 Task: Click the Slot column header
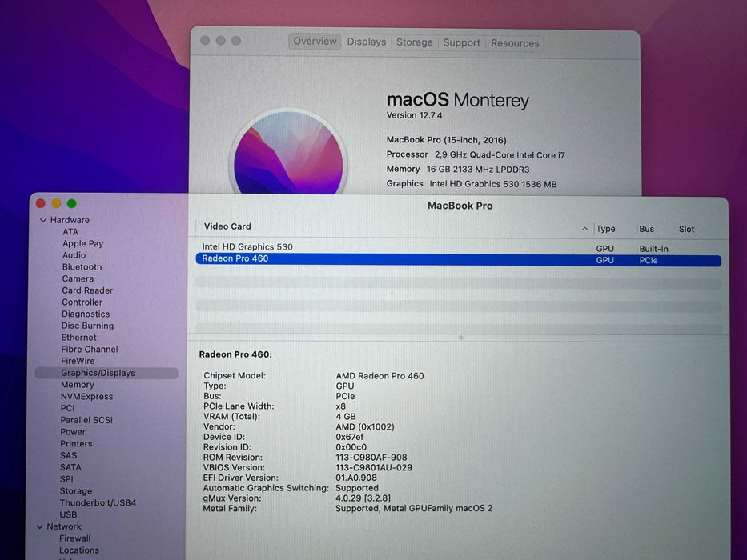pyautogui.click(x=686, y=230)
